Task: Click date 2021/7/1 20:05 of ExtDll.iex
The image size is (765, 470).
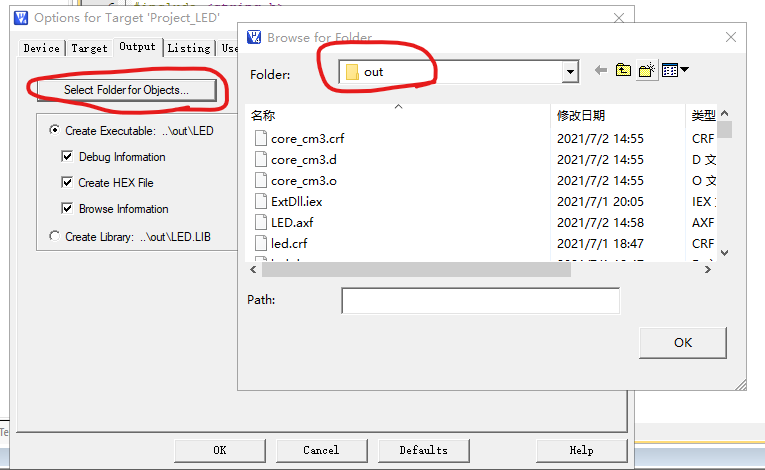Action: point(600,202)
